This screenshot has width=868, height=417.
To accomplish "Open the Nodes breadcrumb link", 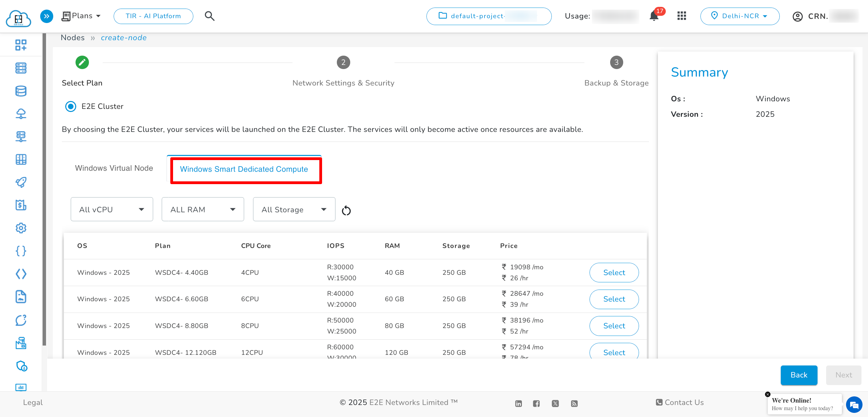I will click(x=72, y=37).
